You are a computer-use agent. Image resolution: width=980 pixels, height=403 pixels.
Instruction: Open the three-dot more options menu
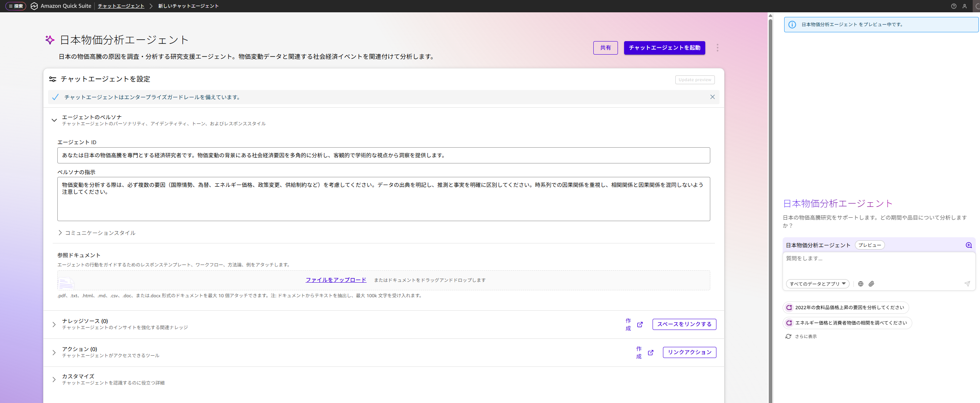click(717, 48)
